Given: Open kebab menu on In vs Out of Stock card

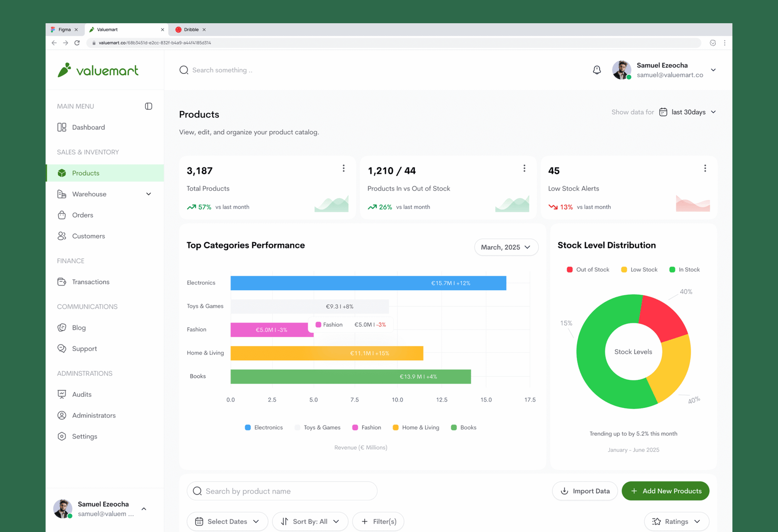Looking at the screenshot, I should point(524,168).
